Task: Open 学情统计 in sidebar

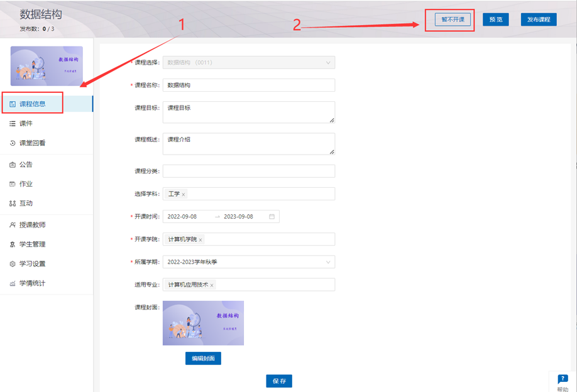Action: pyautogui.click(x=33, y=283)
